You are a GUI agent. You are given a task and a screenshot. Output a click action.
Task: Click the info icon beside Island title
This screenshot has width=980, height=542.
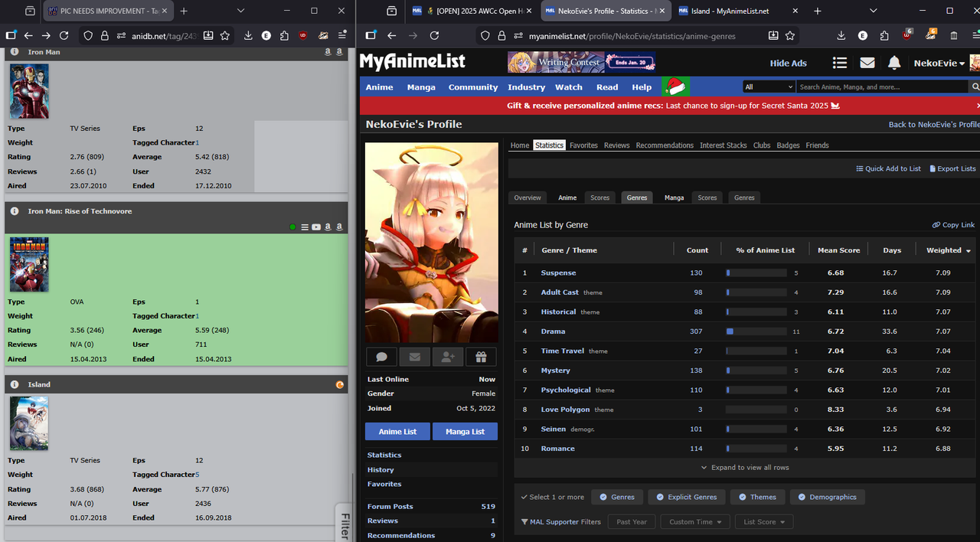click(x=15, y=384)
